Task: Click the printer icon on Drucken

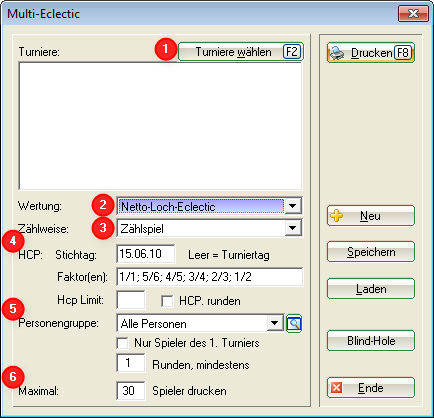Action: click(x=337, y=53)
